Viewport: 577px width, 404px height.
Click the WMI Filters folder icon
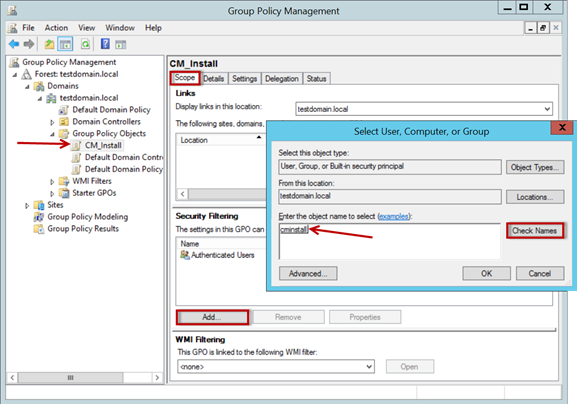pyautogui.click(x=64, y=181)
